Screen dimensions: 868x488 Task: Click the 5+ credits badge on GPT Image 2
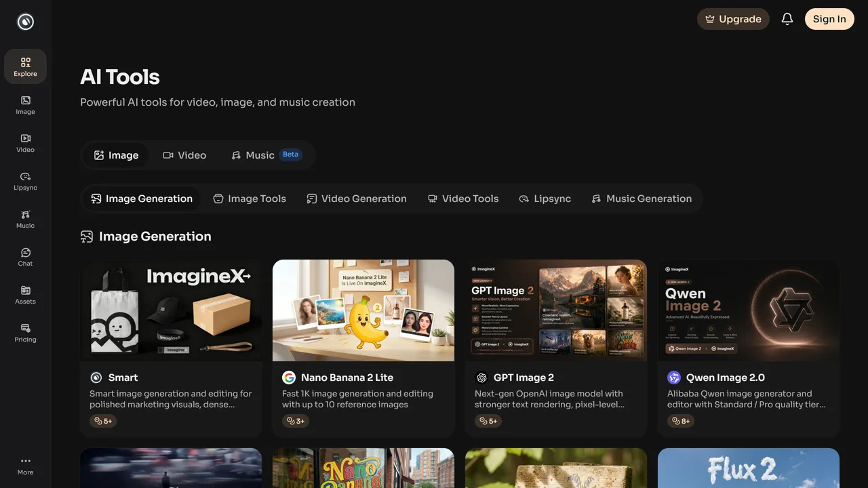(x=488, y=421)
